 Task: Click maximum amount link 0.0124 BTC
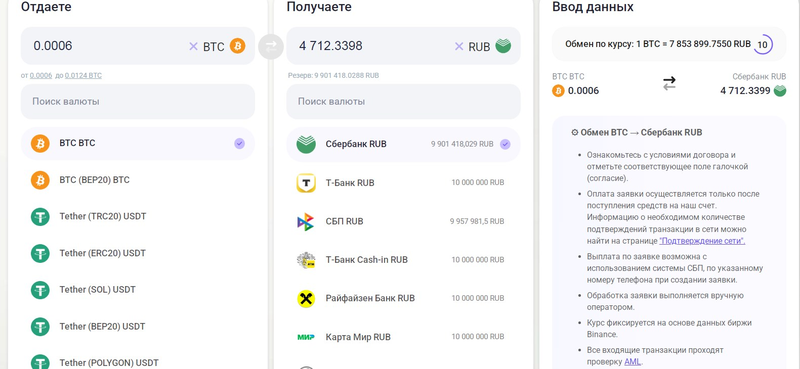83,76
